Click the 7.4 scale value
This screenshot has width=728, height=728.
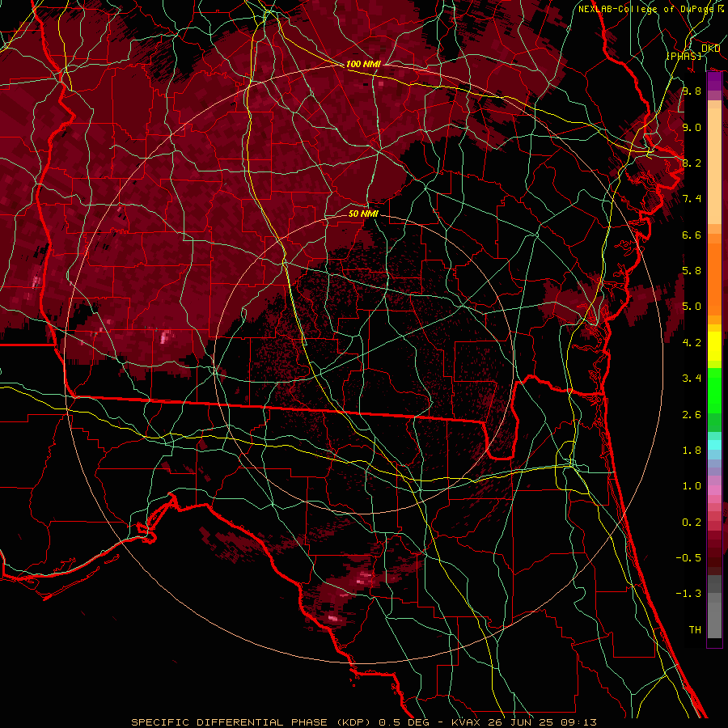coord(692,199)
